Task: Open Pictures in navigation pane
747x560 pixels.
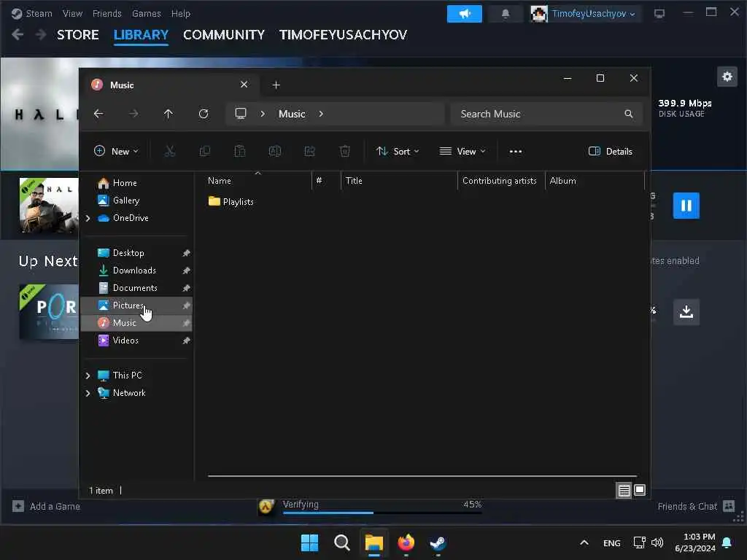Action: pyautogui.click(x=137, y=306)
